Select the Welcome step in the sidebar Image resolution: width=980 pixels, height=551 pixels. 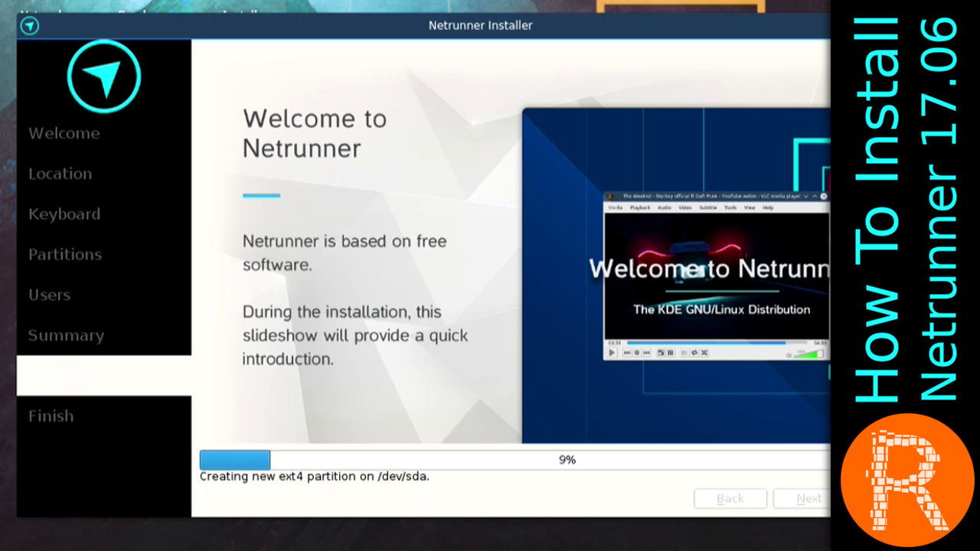coord(64,133)
